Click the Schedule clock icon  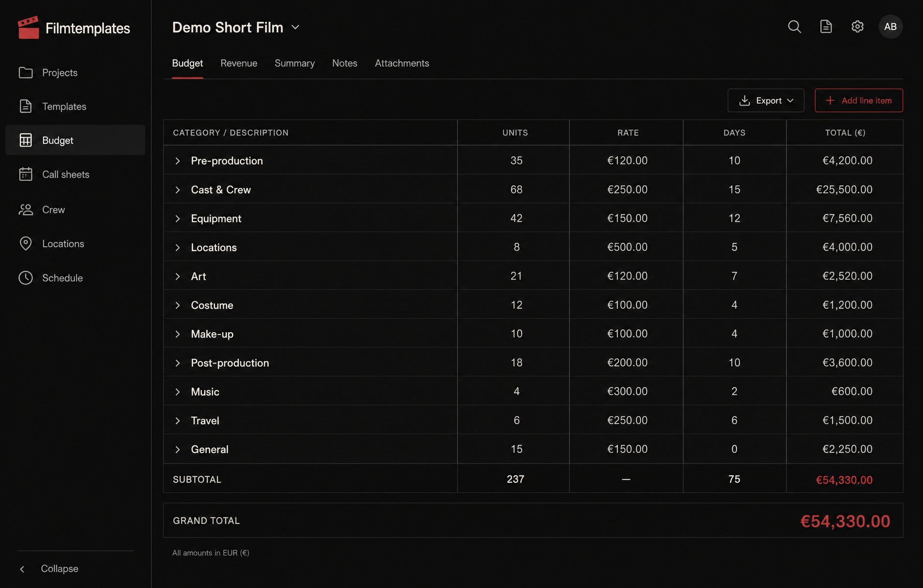[x=26, y=278]
